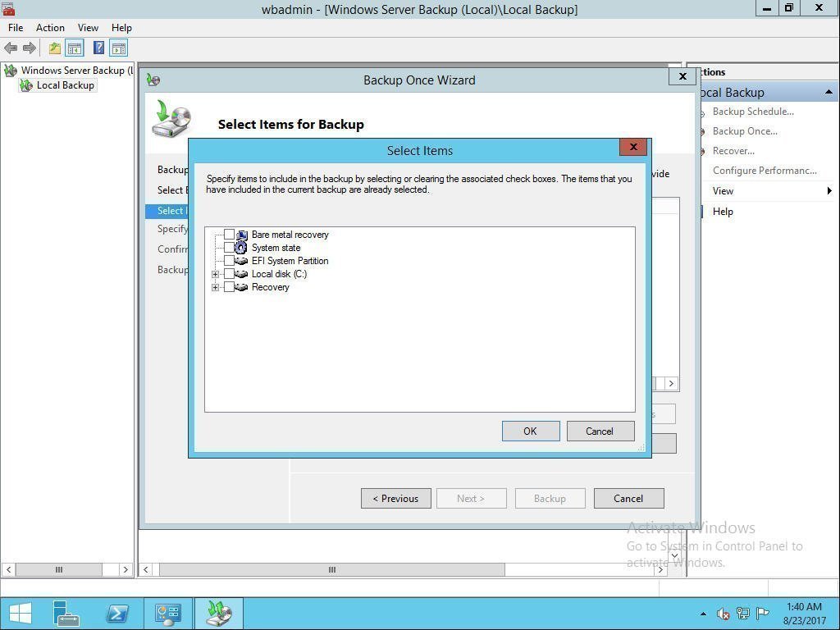
Task: Expand the Recovery tree node
Action: tap(216, 288)
